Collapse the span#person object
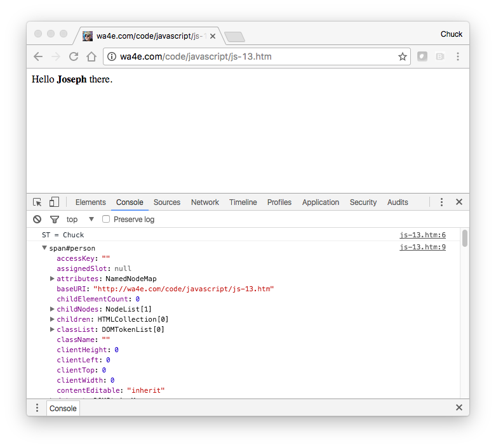 point(44,248)
